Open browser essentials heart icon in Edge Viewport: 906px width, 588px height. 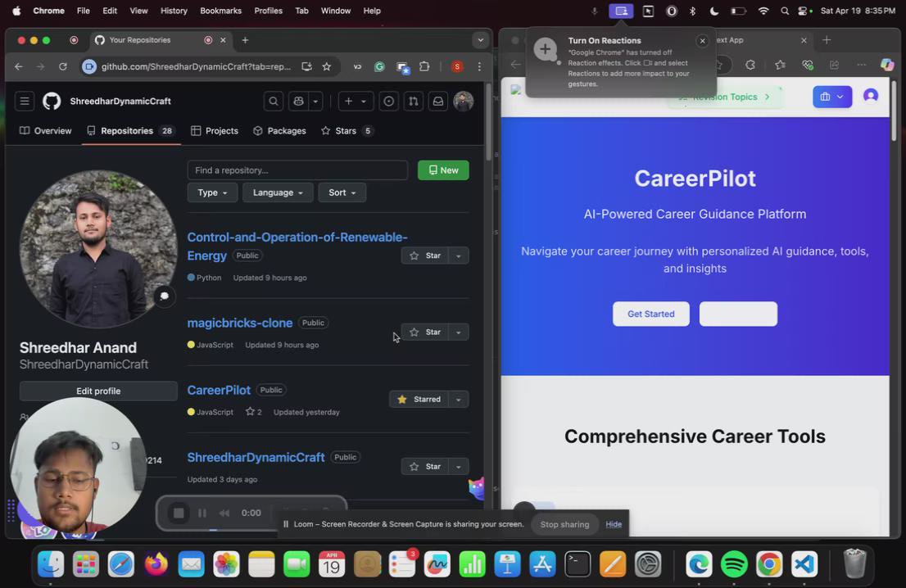coord(808,65)
